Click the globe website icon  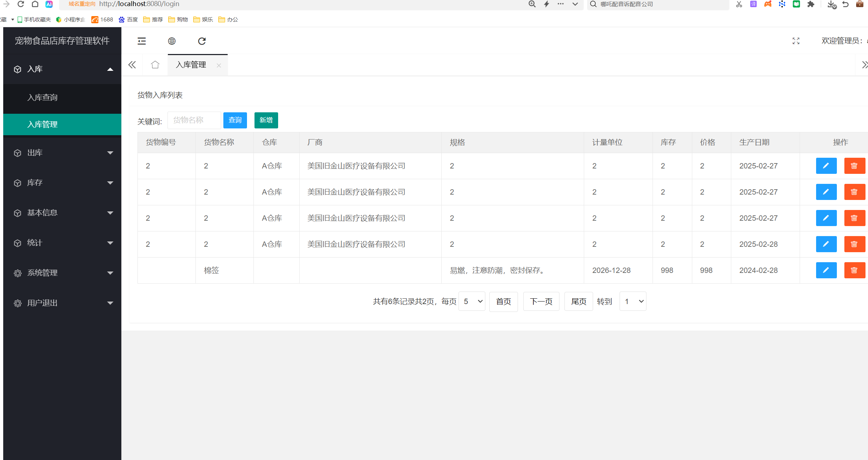point(172,41)
